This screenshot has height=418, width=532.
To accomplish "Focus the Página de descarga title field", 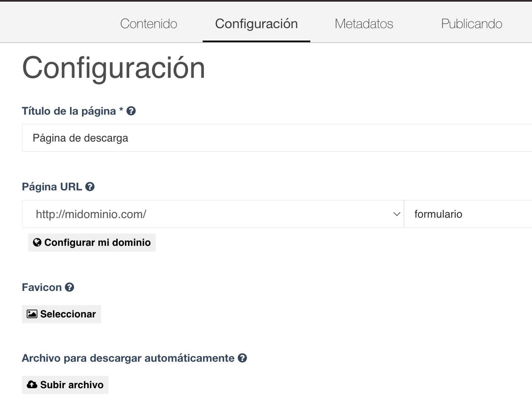I will click(273, 138).
